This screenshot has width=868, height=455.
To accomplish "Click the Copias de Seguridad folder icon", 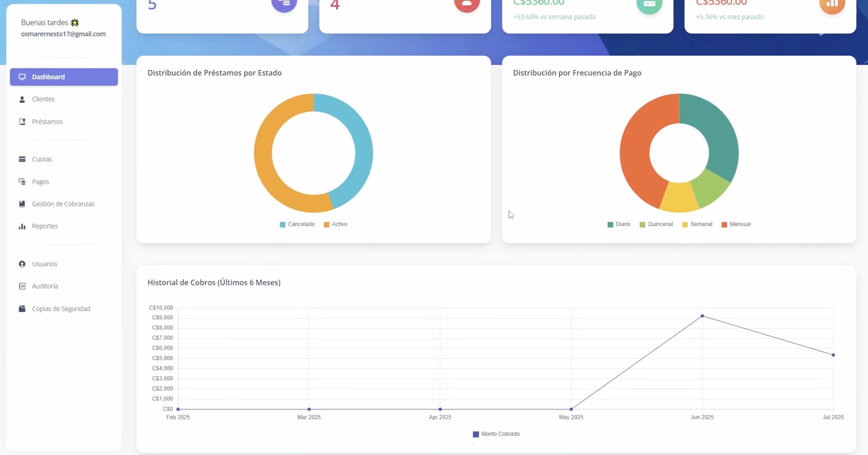I will click(22, 309).
